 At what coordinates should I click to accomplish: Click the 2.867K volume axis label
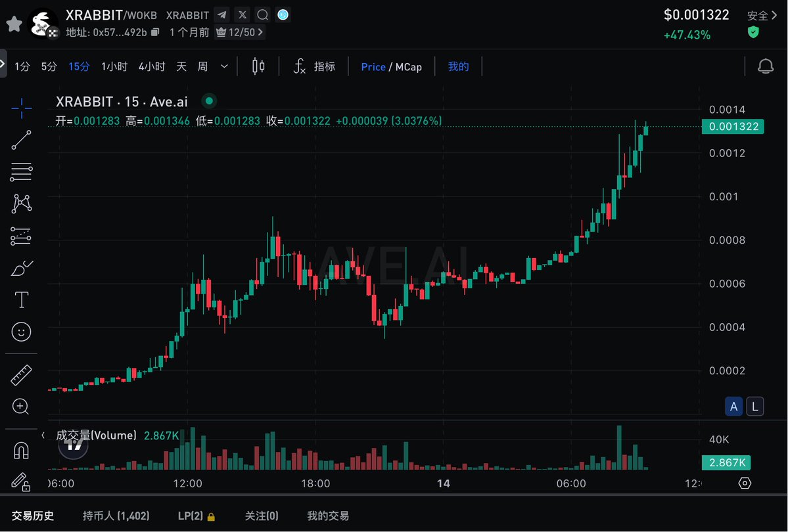tap(727, 462)
